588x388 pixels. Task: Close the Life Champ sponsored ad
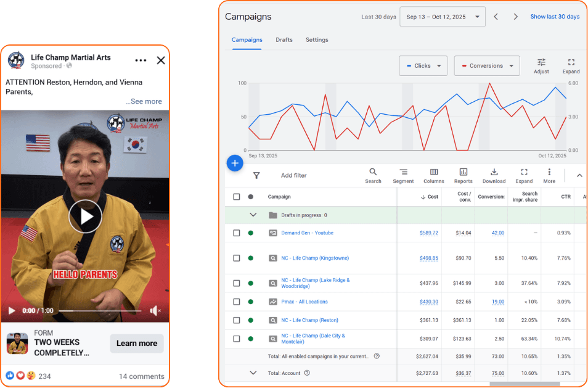tap(161, 60)
